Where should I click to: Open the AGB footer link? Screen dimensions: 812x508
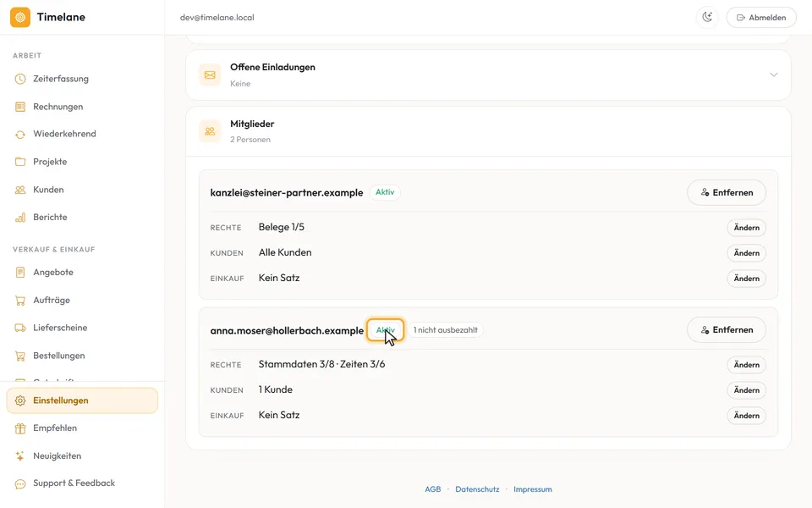[433, 489]
